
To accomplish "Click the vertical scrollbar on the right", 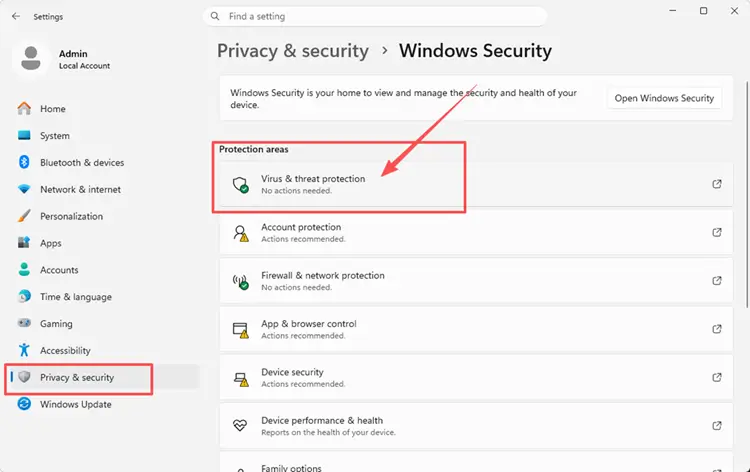I will coord(747,195).
